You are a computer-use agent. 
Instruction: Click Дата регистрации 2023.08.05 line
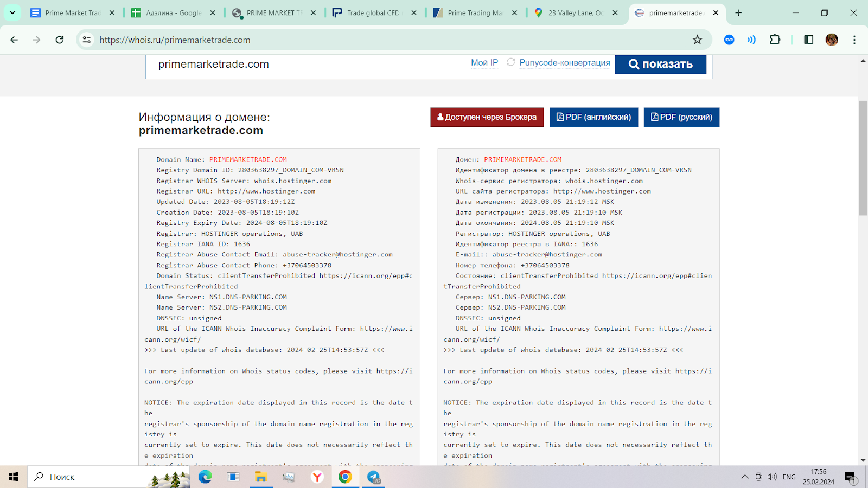[x=539, y=213]
